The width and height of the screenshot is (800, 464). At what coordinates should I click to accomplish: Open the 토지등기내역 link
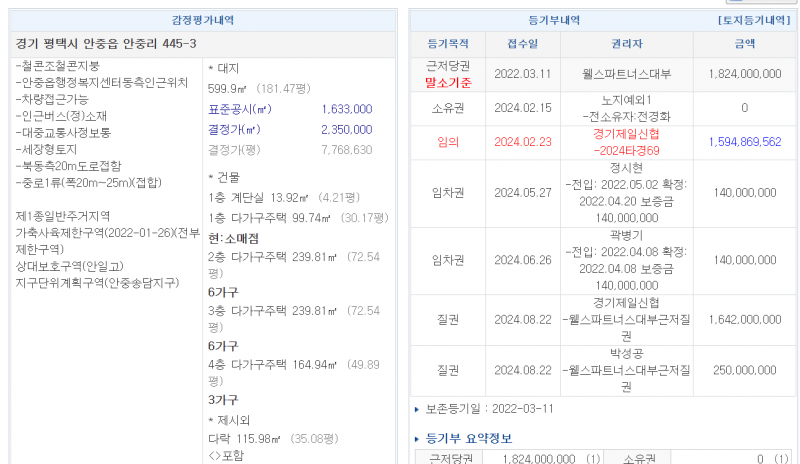pyautogui.click(x=753, y=20)
